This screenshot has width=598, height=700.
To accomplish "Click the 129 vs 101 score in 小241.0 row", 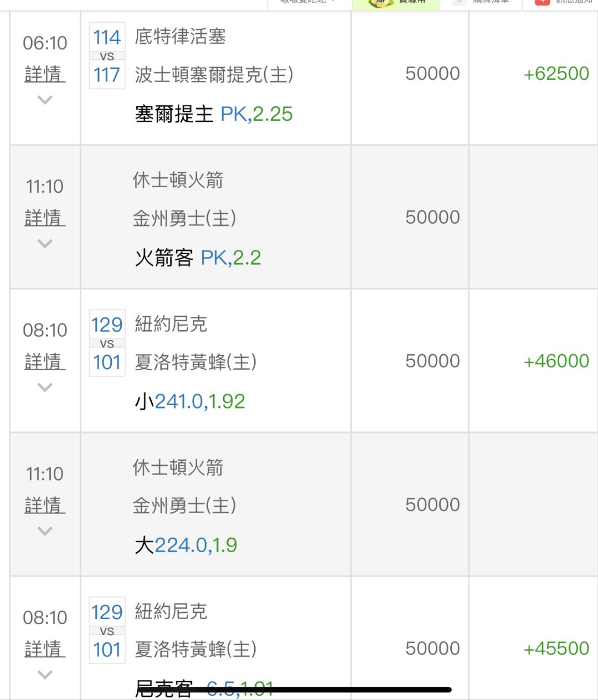I will pyautogui.click(x=107, y=343).
